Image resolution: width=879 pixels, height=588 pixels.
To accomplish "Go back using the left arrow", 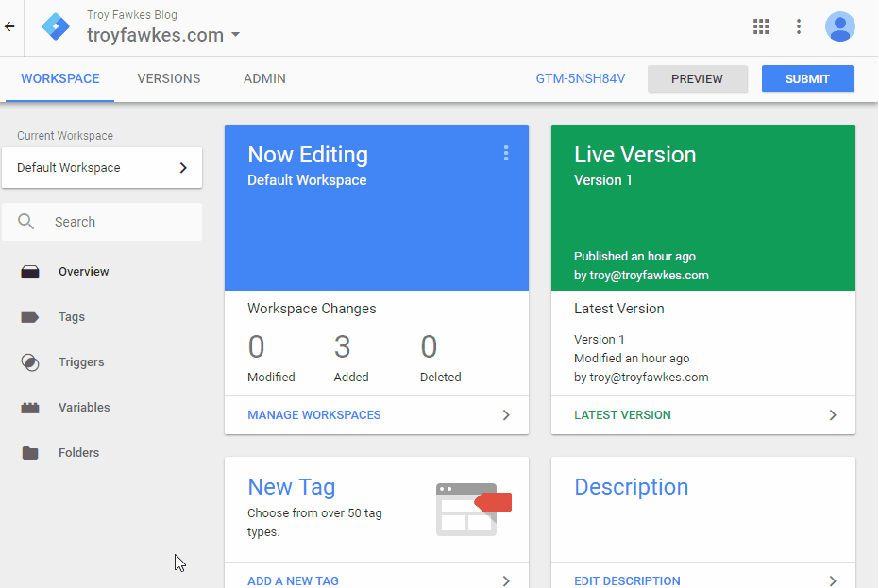I will tap(10, 26).
